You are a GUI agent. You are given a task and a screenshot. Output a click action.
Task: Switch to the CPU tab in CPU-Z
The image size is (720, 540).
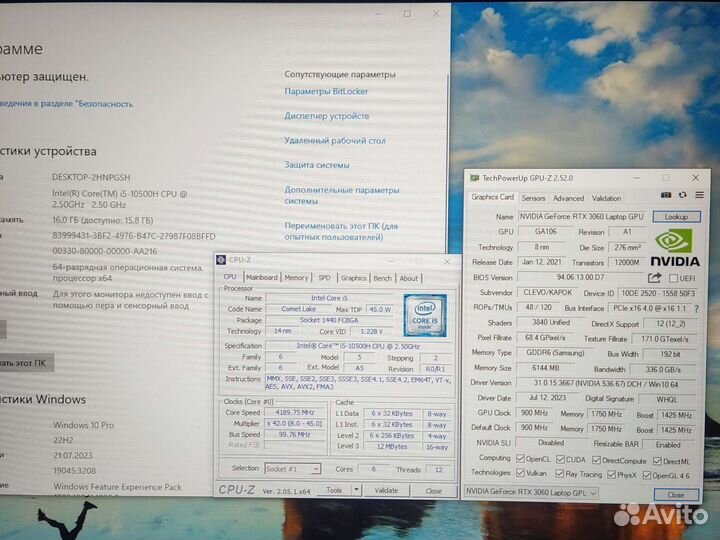pyautogui.click(x=230, y=277)
